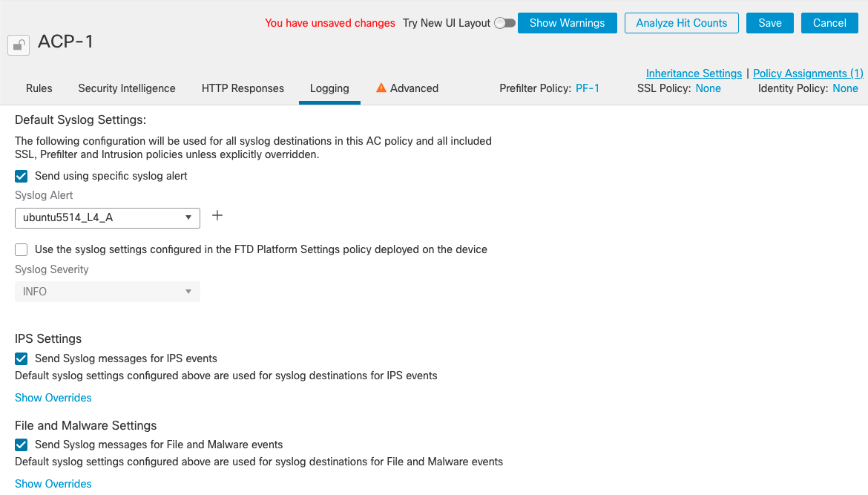Expand Show Overrides under IPS Settings
Image resolution: width=868 pixels, height=495 pixels.
[x=53, y=398]
